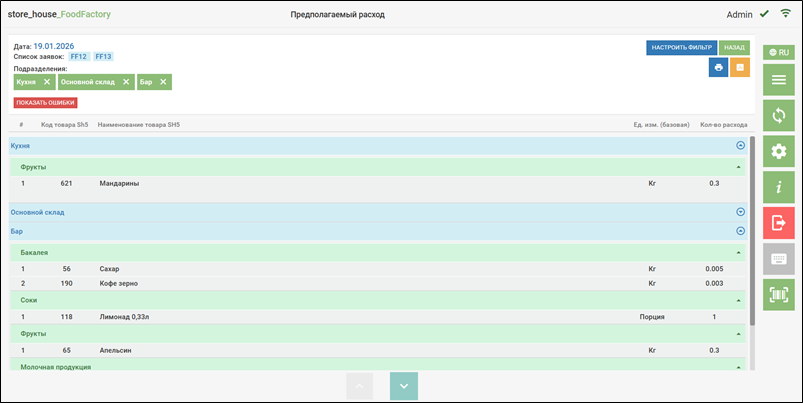
Task: Click the refresh sync icon
Action: 778,115
